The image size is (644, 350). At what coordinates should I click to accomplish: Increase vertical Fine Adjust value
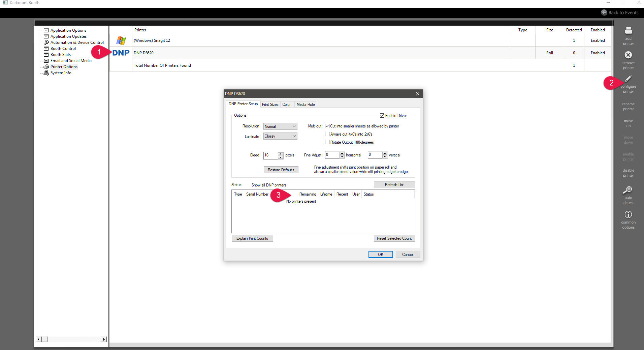[385, 153]
